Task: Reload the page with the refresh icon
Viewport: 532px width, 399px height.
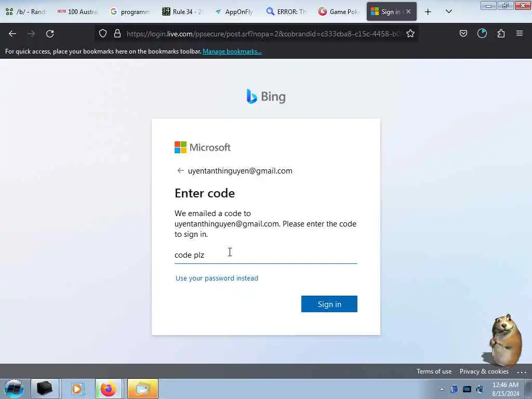Action: pos(50,34)
